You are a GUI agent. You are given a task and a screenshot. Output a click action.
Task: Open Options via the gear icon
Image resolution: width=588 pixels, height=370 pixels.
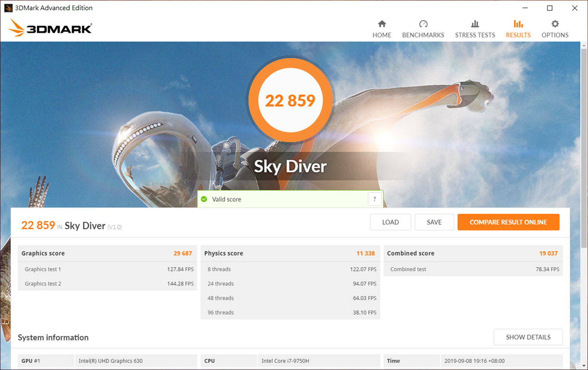(554, 24)
